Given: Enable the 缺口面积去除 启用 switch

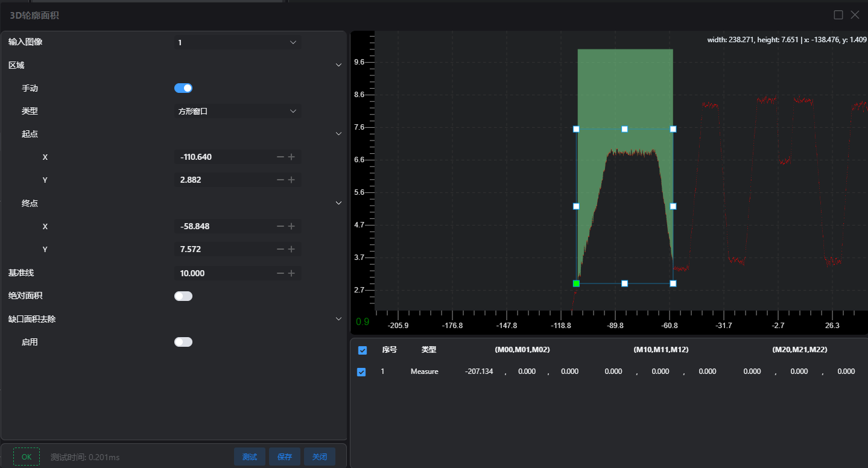Looking at the screenshot, I should (183, 342).
